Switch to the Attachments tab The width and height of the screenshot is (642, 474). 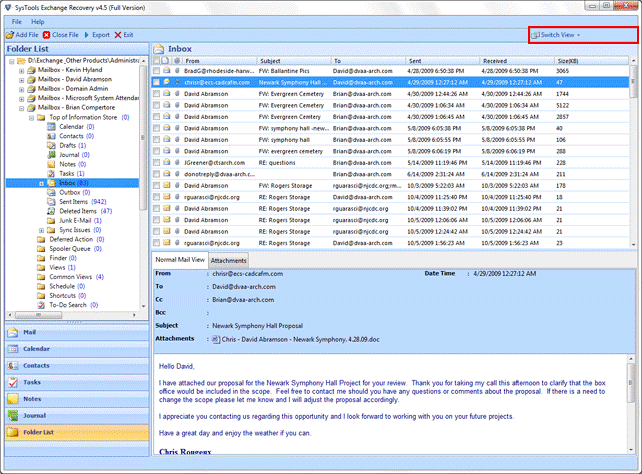[228, 260]
